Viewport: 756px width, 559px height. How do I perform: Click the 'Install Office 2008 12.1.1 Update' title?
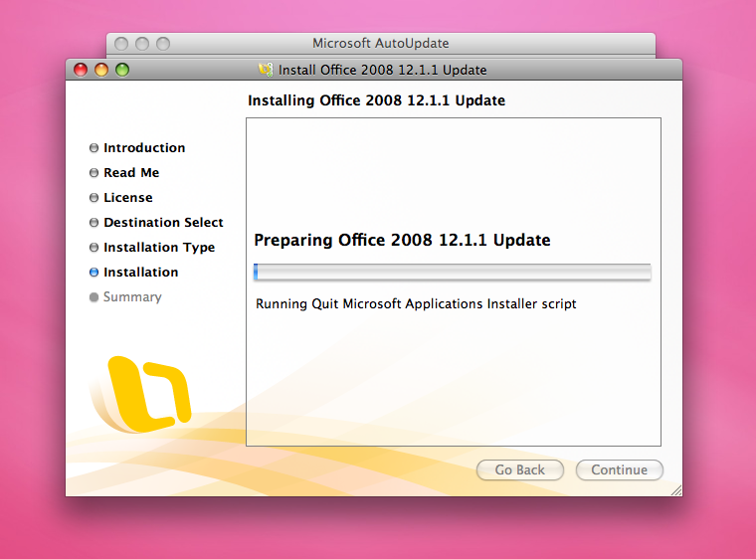382,70
